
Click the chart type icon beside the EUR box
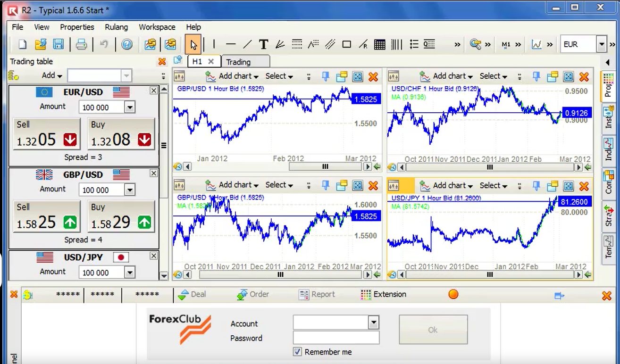[x=536, y=44]
